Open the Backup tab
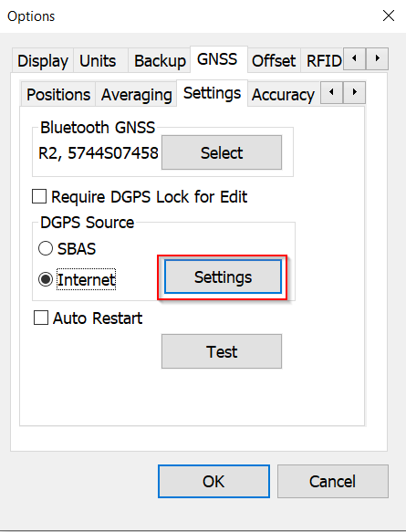 (160, 61)
